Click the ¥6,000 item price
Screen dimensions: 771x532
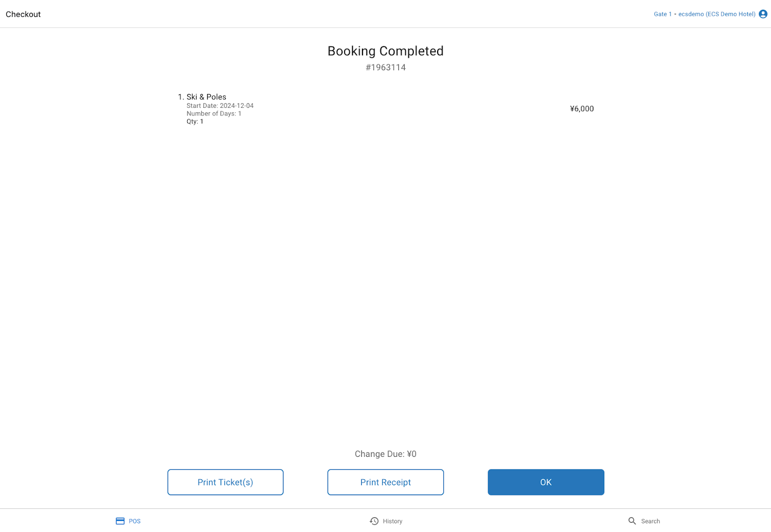[x=582, y=109]
